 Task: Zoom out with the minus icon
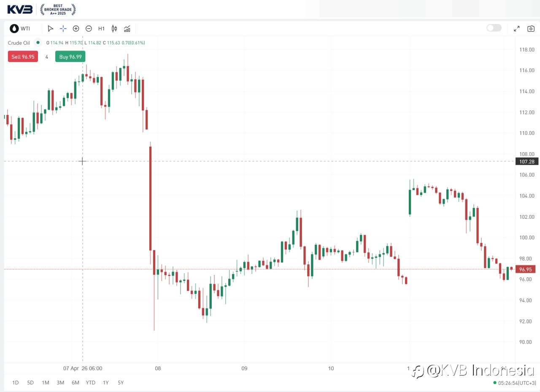pos(89,29)
